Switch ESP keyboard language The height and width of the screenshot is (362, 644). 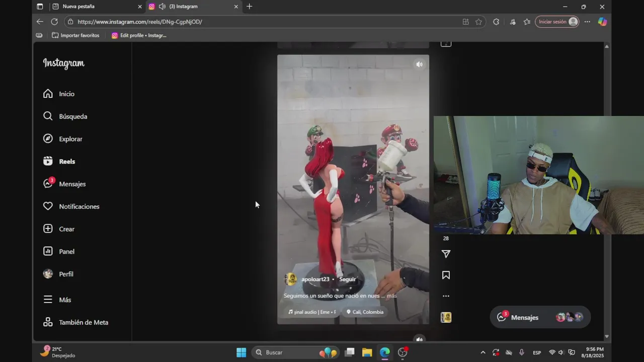[537, 352]
